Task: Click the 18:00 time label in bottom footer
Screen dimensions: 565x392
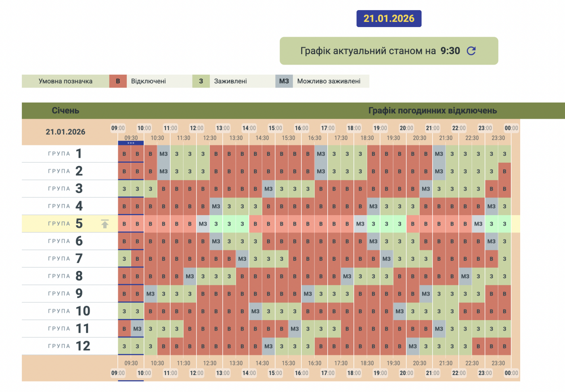Action: coord(354,373)
